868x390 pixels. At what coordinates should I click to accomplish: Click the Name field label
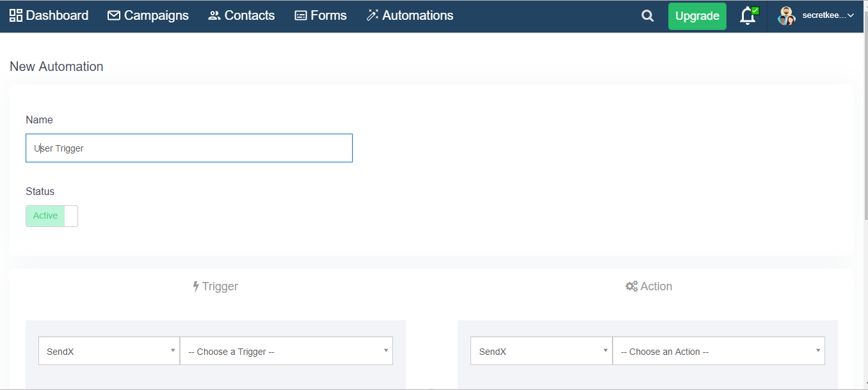tap(39, 120)
